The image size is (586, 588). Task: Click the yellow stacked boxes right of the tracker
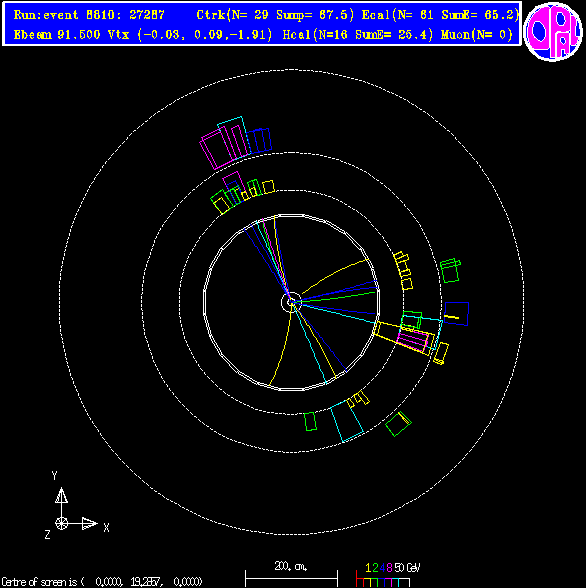click(403, 271)
